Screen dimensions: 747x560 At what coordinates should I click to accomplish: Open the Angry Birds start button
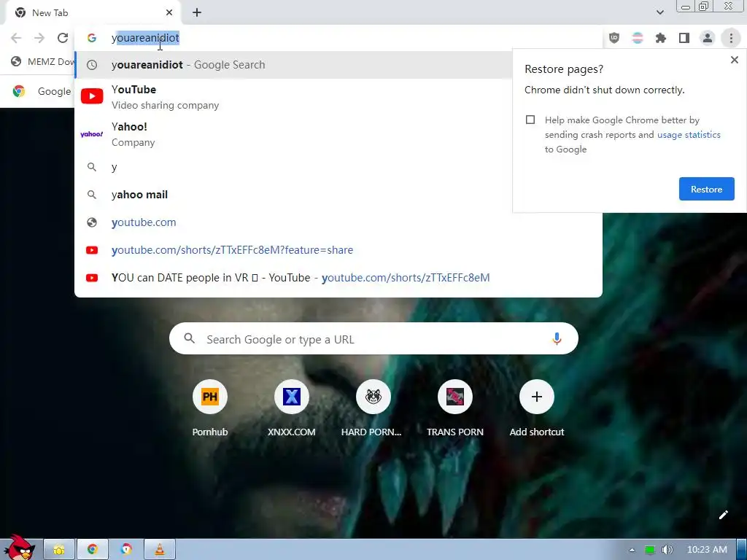coord(19,548)
